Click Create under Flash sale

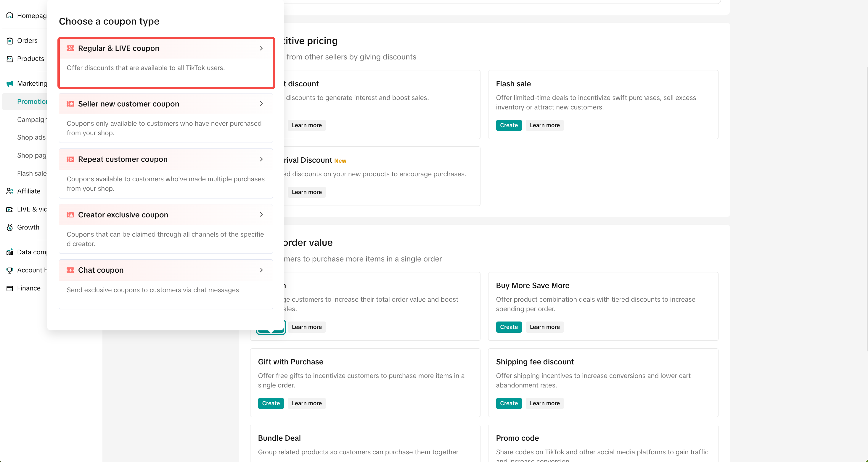[509, 125]
